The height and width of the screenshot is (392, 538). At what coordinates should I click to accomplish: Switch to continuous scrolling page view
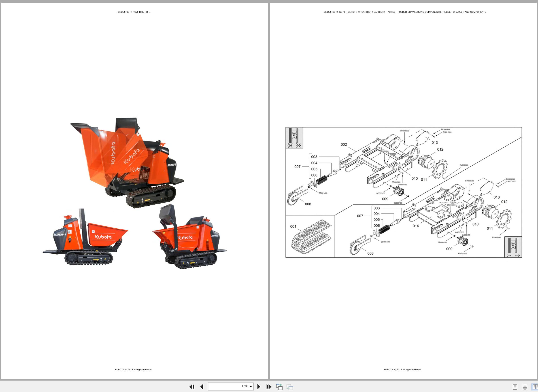(525, 387)
